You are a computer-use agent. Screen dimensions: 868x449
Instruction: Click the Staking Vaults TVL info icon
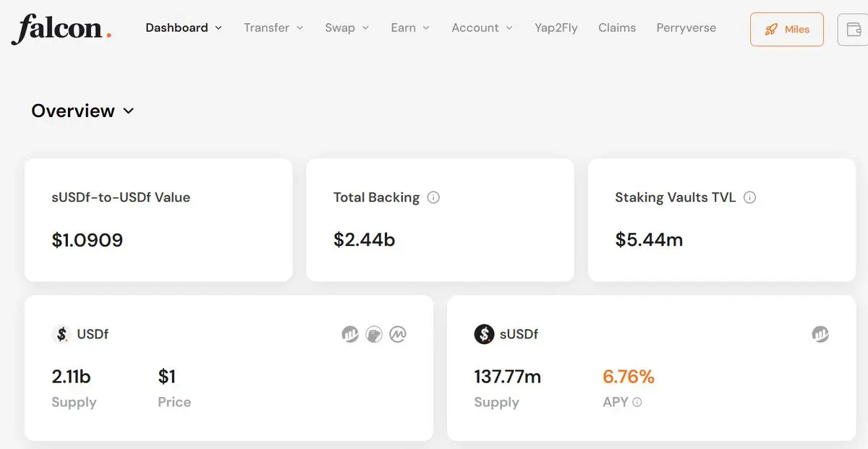pyautogui.click(x=749, y=197)
